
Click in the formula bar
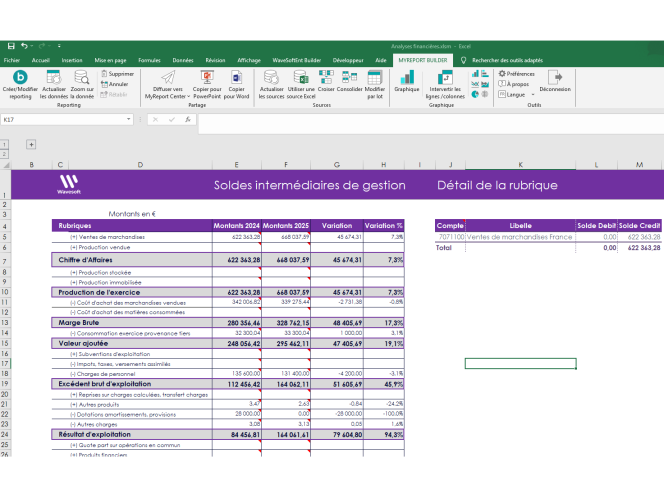pos(431,123)
